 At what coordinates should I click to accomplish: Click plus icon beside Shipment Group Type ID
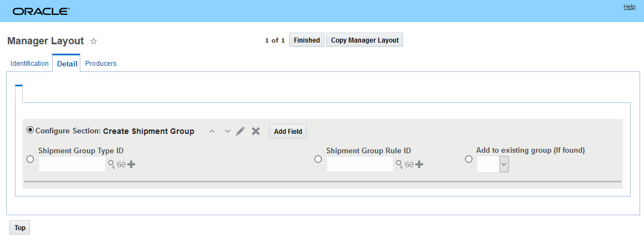pos(131,164)
